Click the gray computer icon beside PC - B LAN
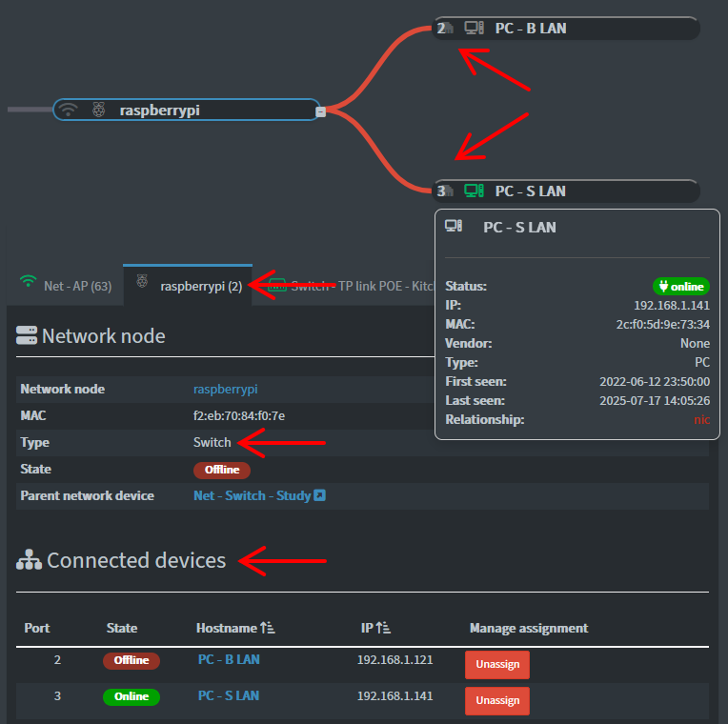 click(474, 29)
